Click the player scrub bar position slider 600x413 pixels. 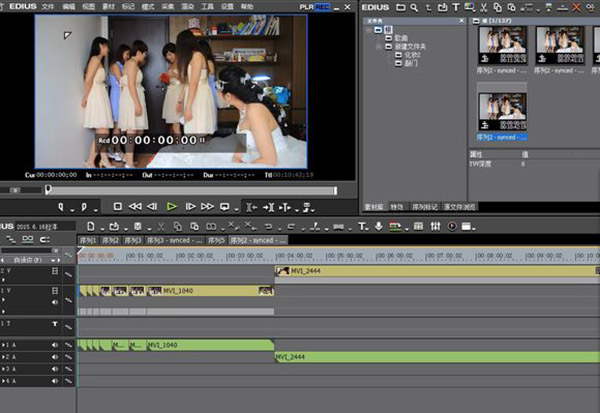coord(47,188)
